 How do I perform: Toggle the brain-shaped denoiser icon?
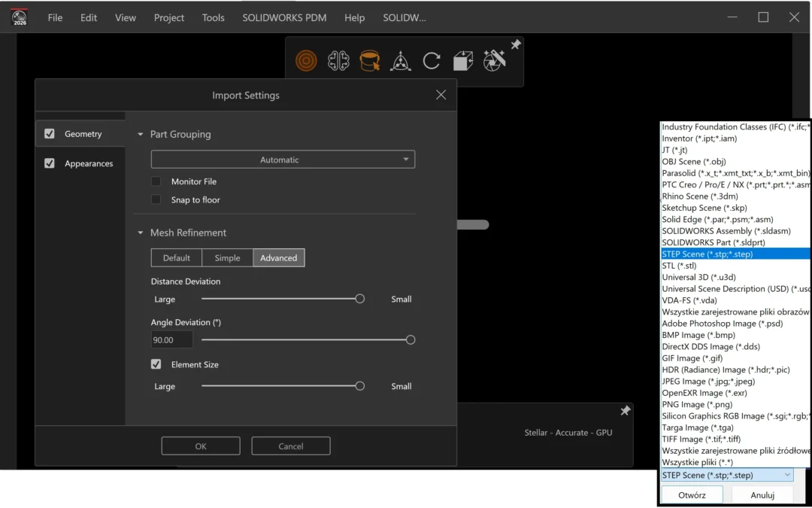coord(338,61)
